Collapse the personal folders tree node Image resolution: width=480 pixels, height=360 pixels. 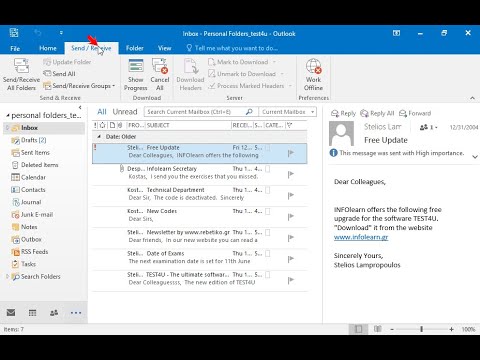pyautogui.click(x=7, y=115)
